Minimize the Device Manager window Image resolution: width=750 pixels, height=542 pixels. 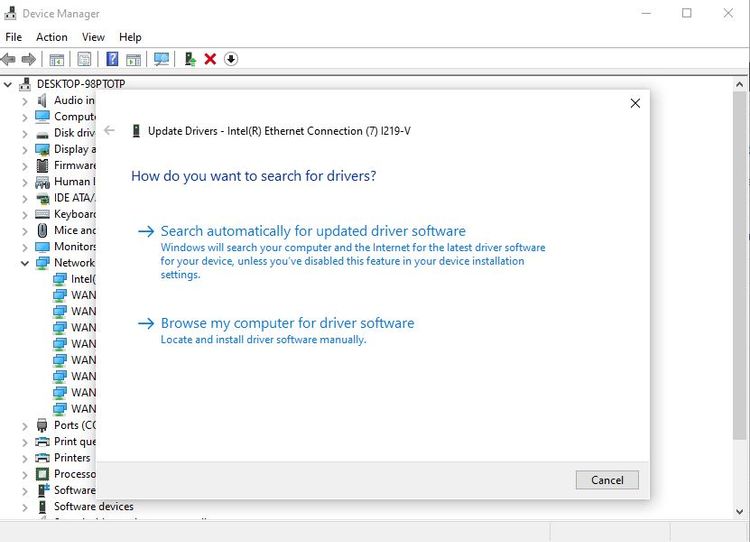646,13
